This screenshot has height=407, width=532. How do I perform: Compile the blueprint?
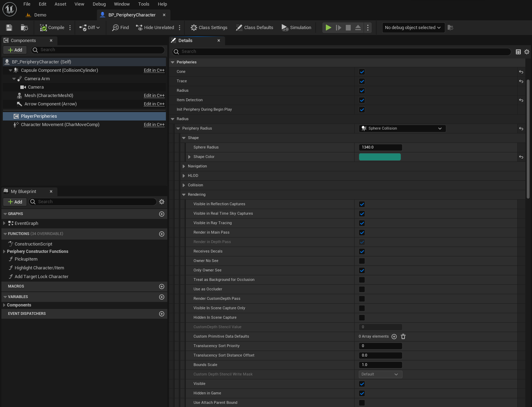pos(52,28)
